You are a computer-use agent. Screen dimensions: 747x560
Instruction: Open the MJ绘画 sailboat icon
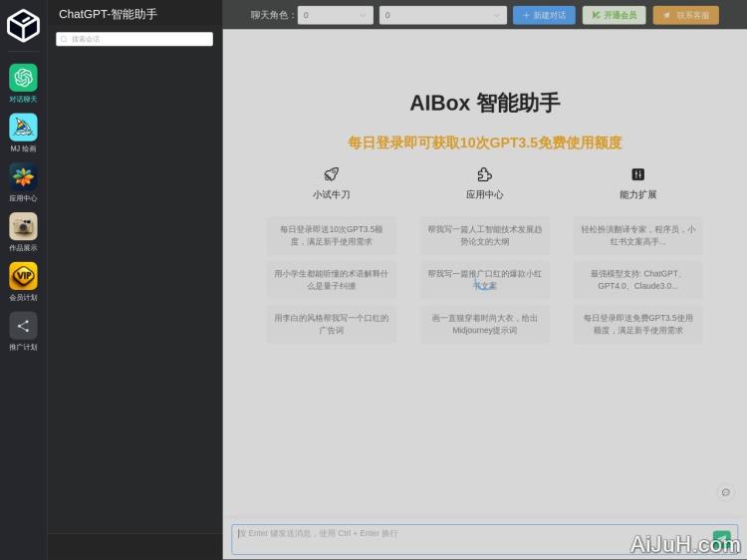(x=23, y=128)
